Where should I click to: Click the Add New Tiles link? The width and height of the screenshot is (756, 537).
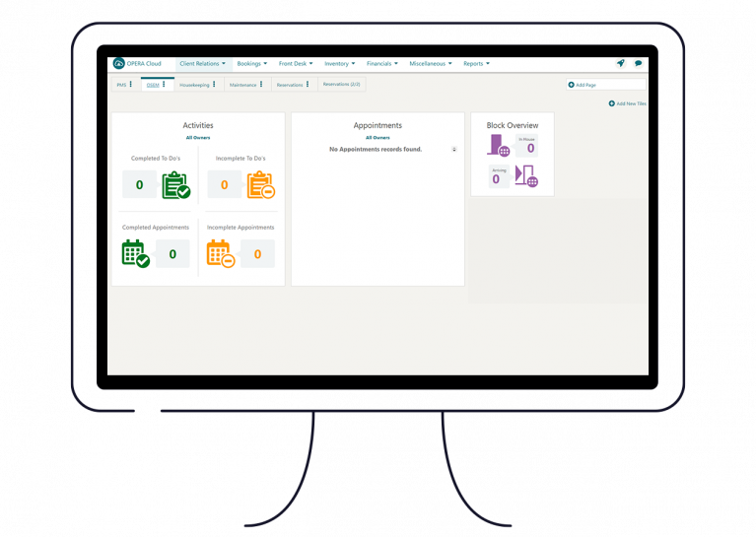628,103
